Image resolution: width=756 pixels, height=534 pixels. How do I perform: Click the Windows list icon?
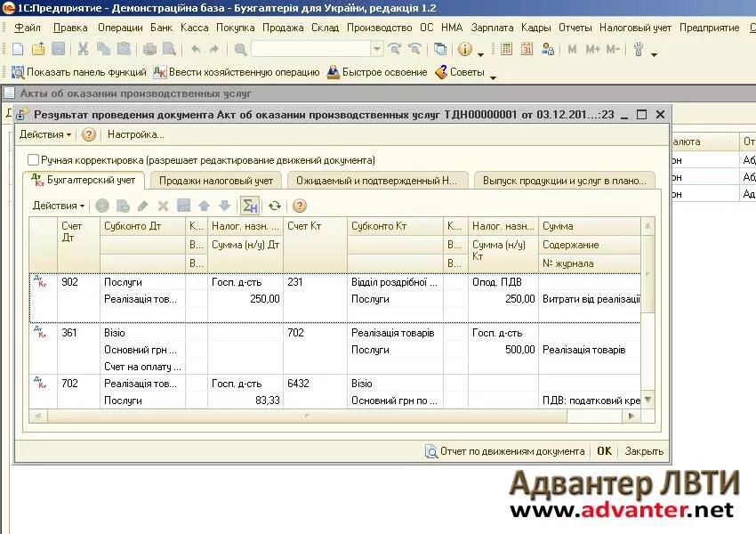pyautogui.click(x=439, y=49)
